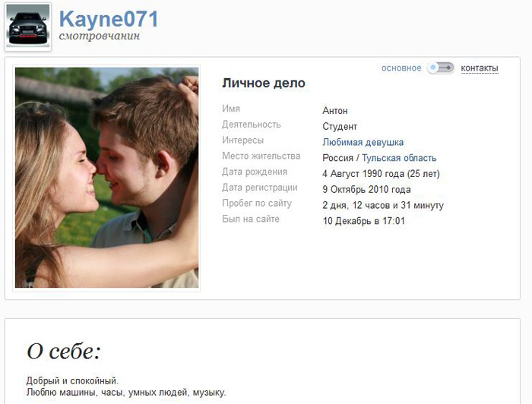Click the registration date 9 Октябрь 2010
This screenshot has height=404, width=532.
pos(366,189)
